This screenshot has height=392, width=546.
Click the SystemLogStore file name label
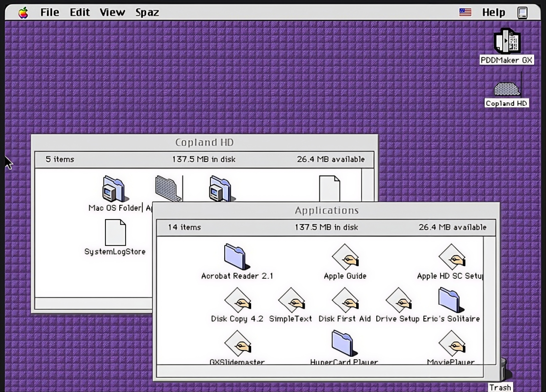click(x=115, y=251)
